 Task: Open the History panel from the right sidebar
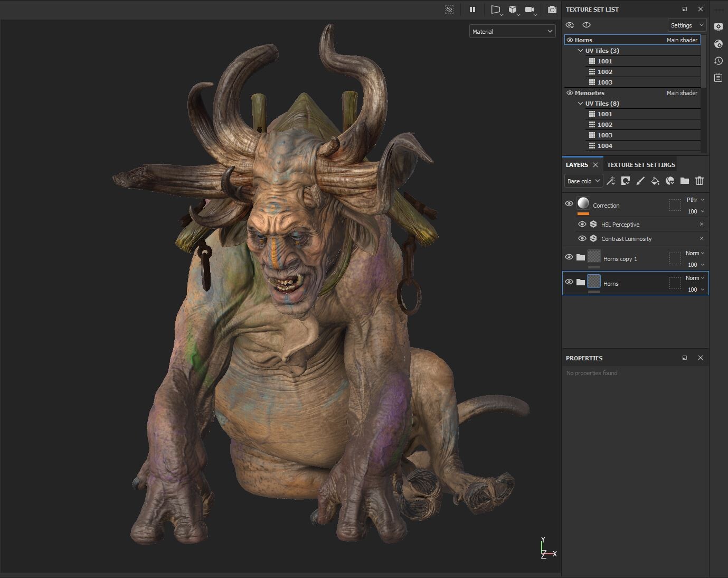pos(718,61)
